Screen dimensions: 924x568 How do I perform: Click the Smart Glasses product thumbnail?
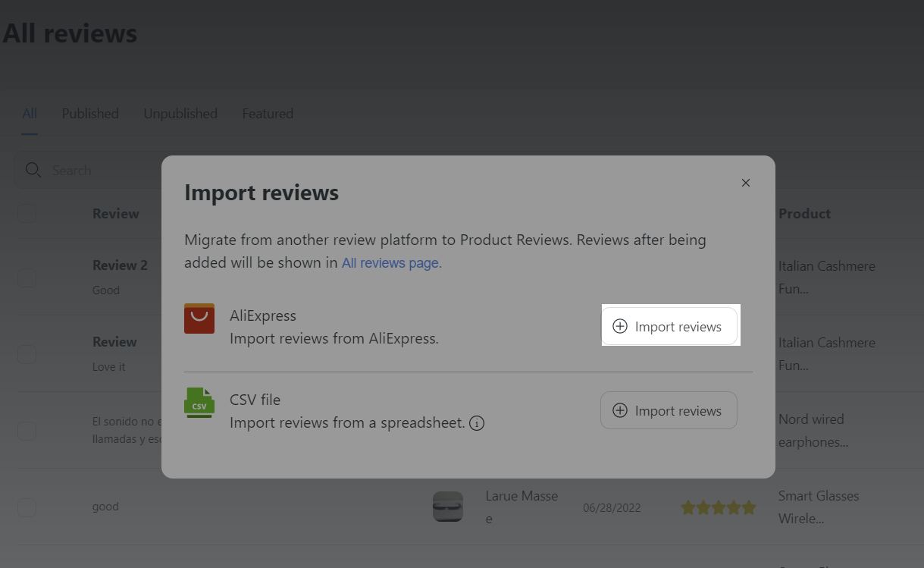447,507
